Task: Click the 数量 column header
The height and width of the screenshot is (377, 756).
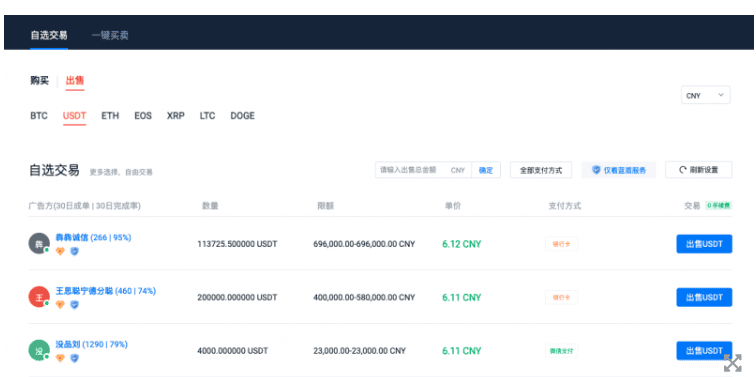Action: click(x=210, y=206)
